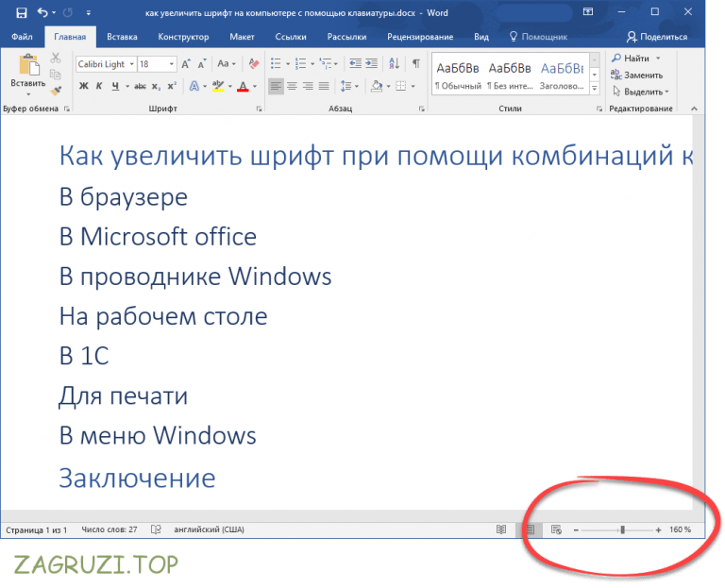This screenshot has height=588, width=725.
Task: Switch to web layout view icon
Action: 557,529
